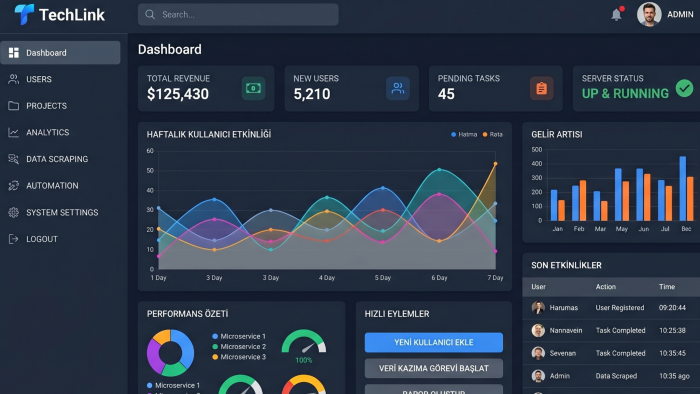Click the 09:20:44 time cell
Viewport: 700px width, 394px height.
click(x=672, y=308)
